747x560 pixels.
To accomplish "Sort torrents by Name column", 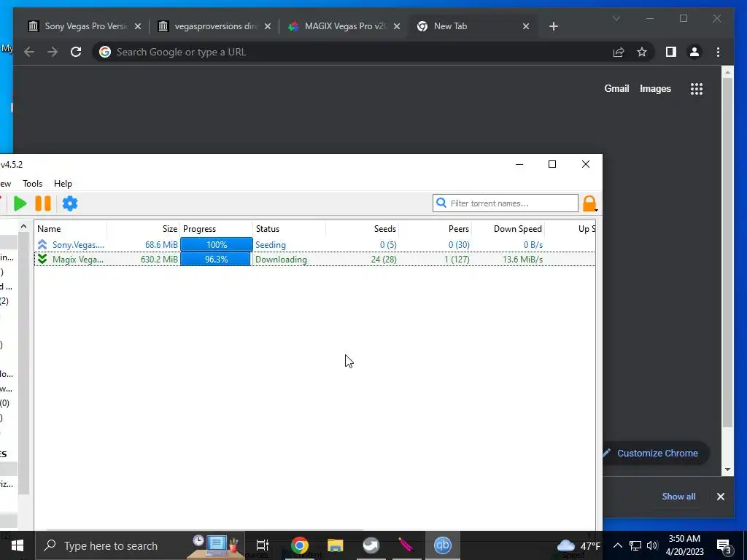I will tap(71, 229).
